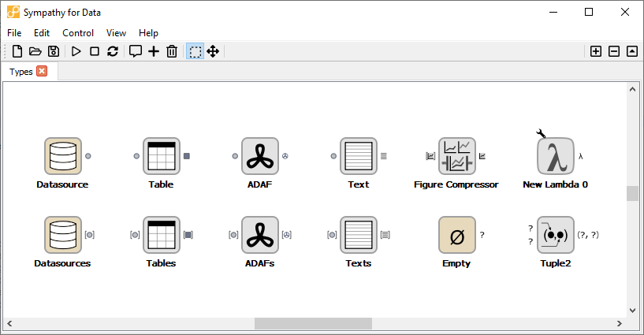Select the New Lambda 0 node

click(x=555, y=156)
